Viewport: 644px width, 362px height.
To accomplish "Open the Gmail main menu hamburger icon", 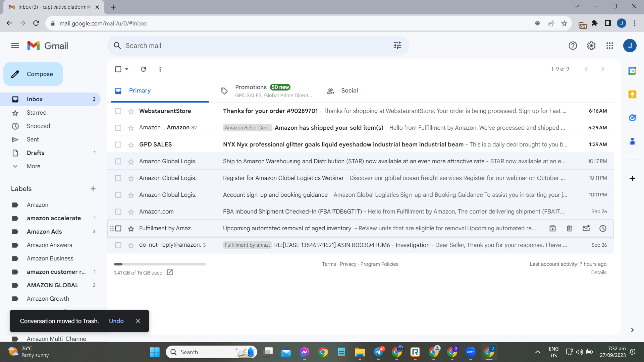I will pos(15,46).
